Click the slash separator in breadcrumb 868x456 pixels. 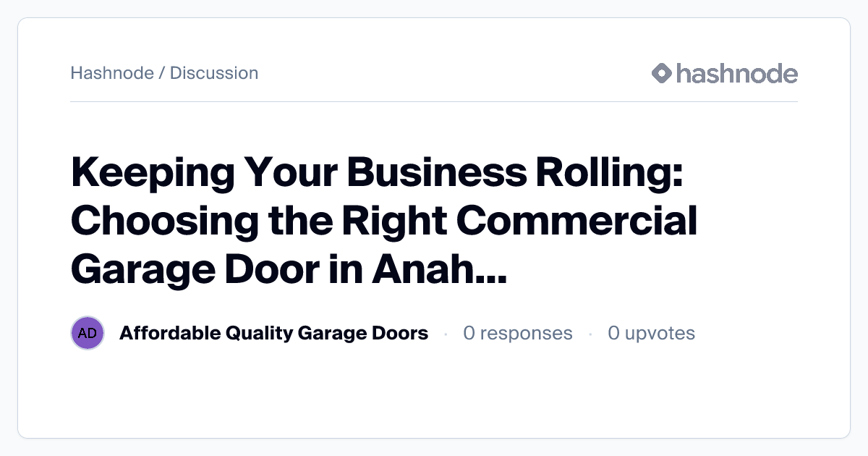[x=162, y=73]
